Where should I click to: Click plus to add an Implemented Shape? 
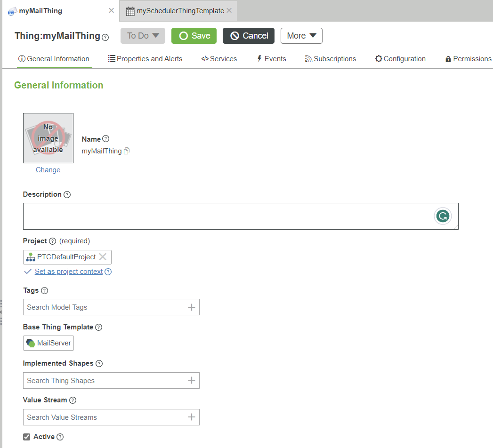click(192, 380)
